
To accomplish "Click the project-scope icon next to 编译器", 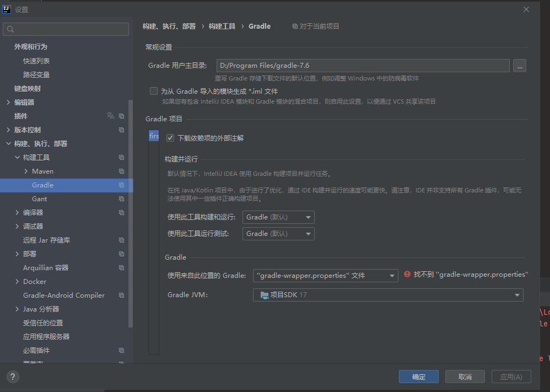I will 121,213.
